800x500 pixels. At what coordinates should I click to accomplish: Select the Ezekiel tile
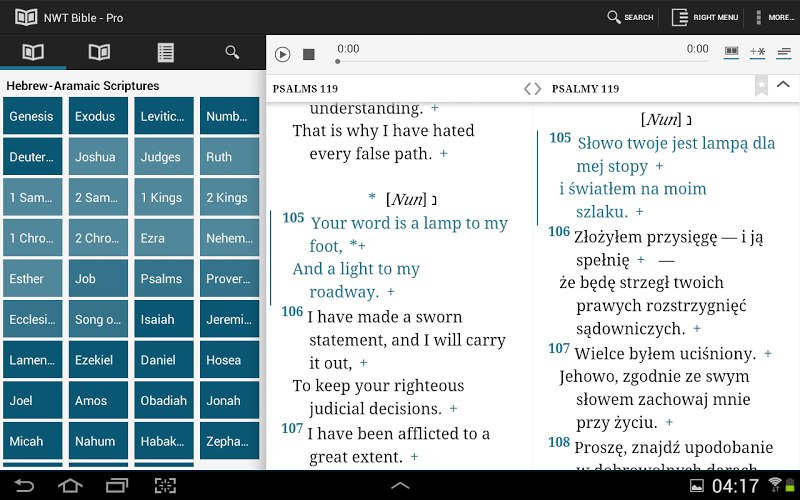[x=98, y=360]
